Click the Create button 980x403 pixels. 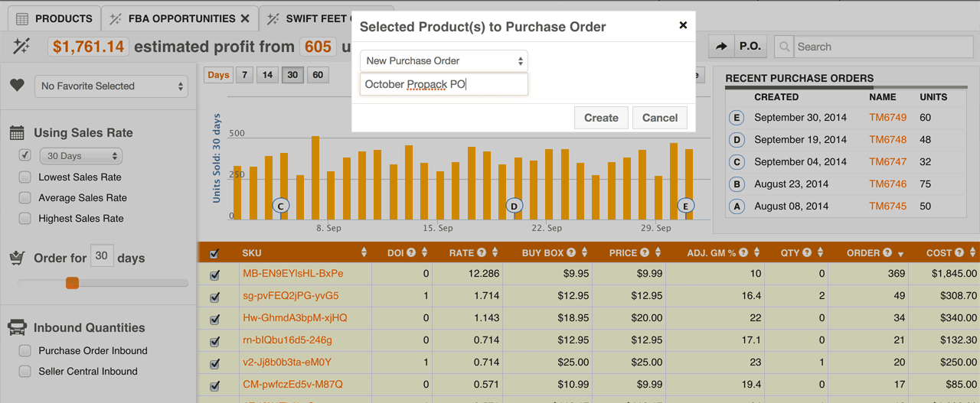point(601,118)
